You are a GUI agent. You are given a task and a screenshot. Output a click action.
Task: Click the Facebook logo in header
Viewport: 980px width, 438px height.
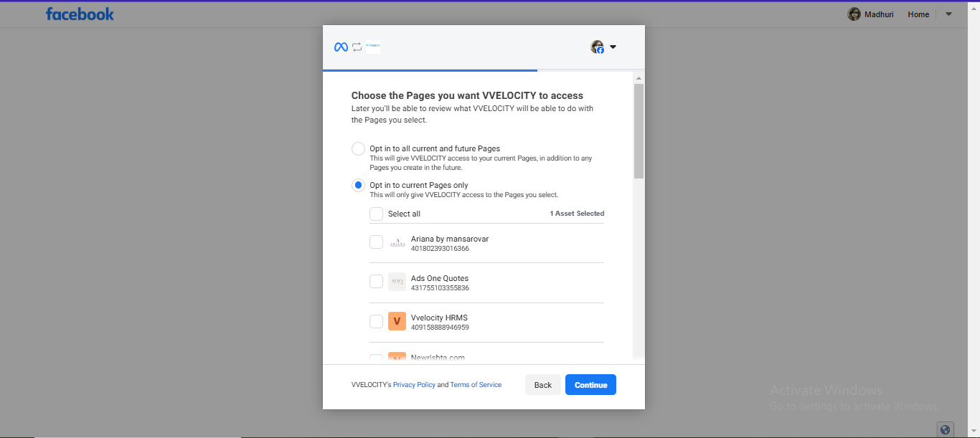(x=80, y=14)
